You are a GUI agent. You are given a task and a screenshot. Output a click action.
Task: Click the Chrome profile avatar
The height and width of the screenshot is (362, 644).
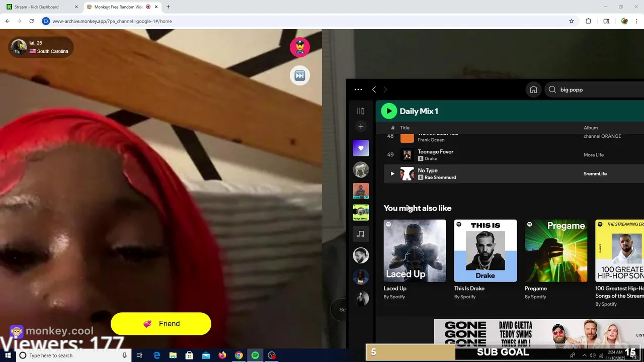coord(624,21)
